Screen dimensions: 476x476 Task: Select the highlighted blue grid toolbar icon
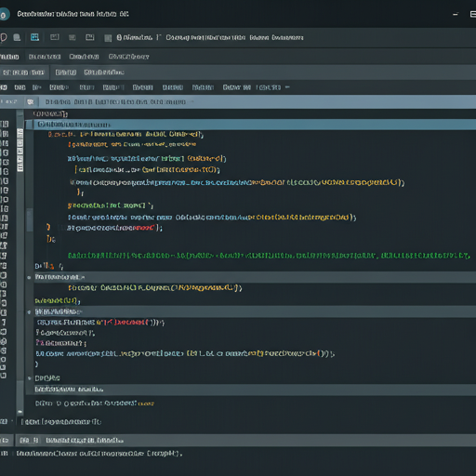(x=34, y=37)
